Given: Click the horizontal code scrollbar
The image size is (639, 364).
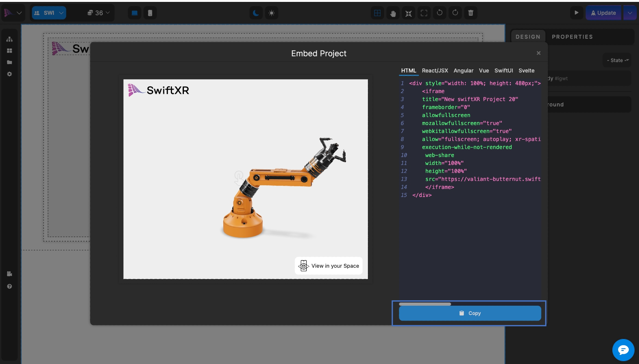Looking at the screenshot, I should coord(425,304).
